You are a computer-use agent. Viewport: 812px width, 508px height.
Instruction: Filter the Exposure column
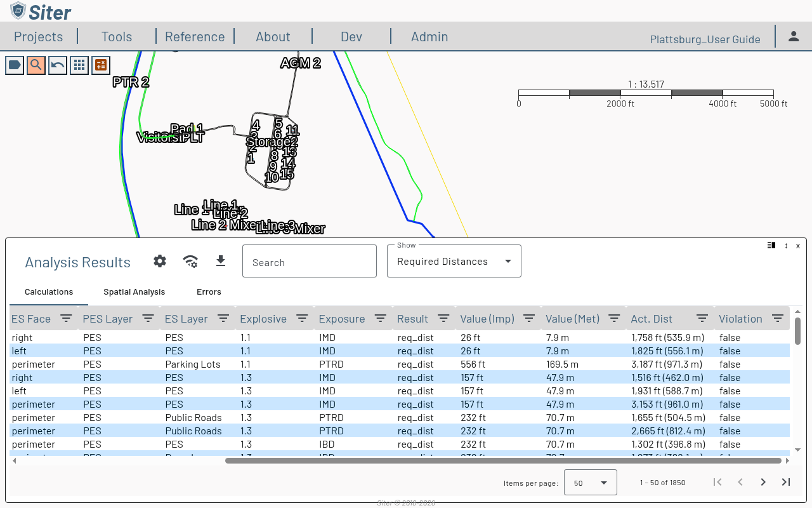coord(380,318)
